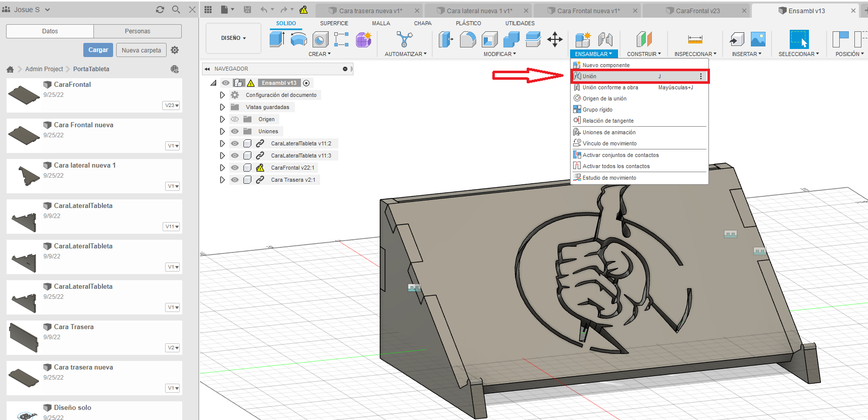Choose Grupo rígido from menu
The height and width of the screenshot is (420, 868).
pyautogui.click(x=639, y=110)
